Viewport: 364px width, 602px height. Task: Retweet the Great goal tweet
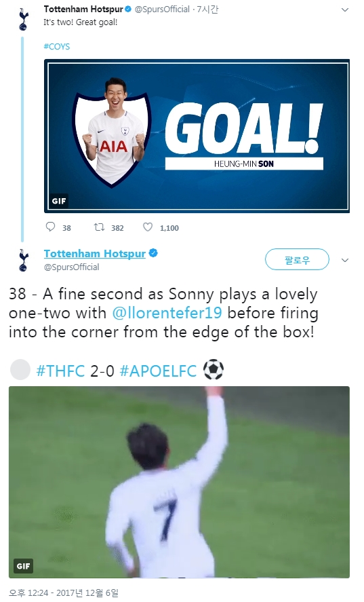click(100, 227)
